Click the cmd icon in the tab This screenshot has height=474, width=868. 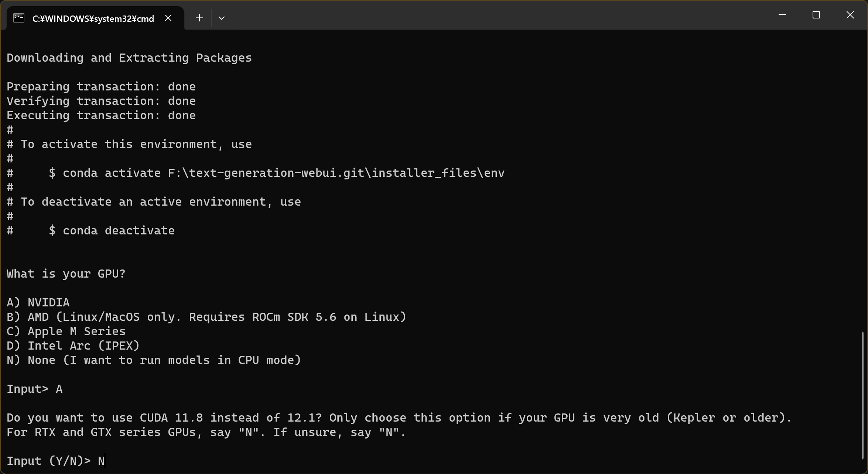tap(19, 18)
